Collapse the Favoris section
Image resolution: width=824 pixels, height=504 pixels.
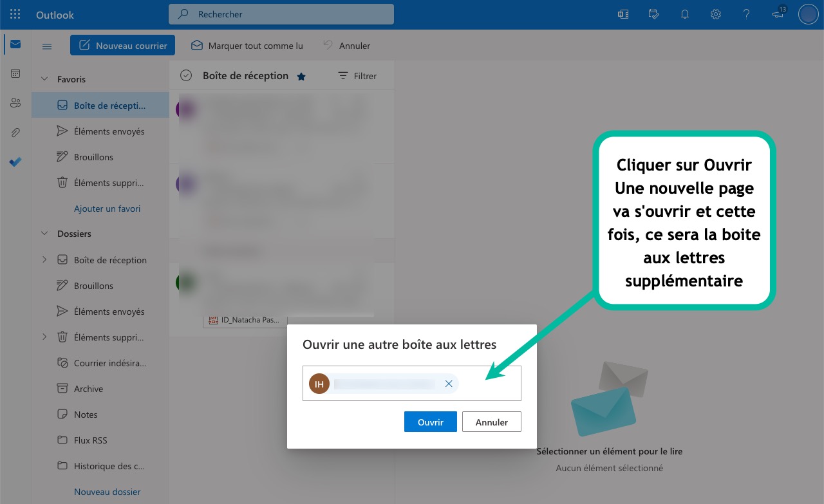click(44, 79)
